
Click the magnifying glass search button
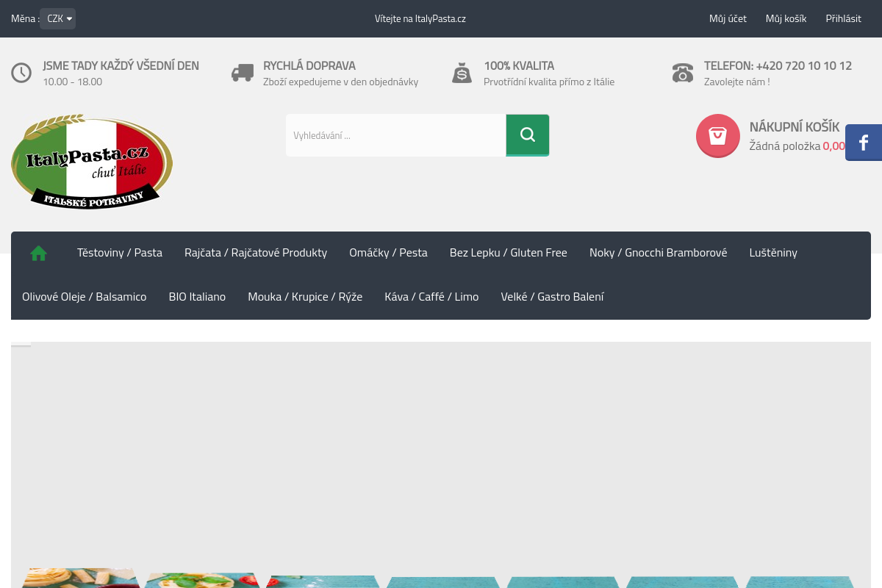pyautogui.click(x=527, y=135)
